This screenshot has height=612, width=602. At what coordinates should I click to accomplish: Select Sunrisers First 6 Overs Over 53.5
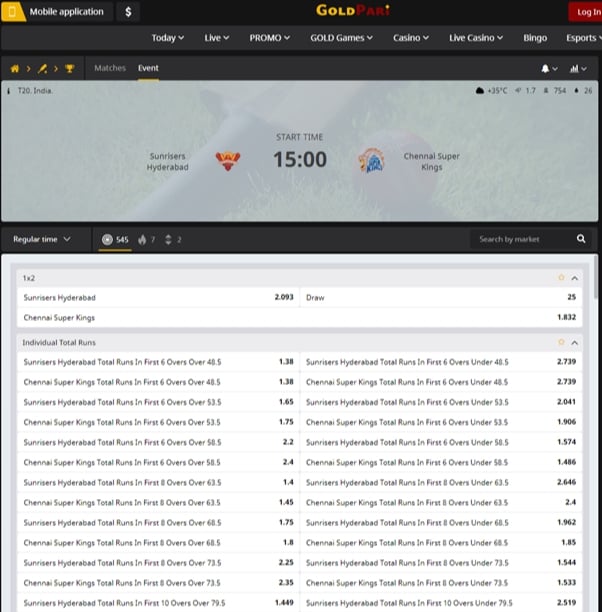coord(158,402)
